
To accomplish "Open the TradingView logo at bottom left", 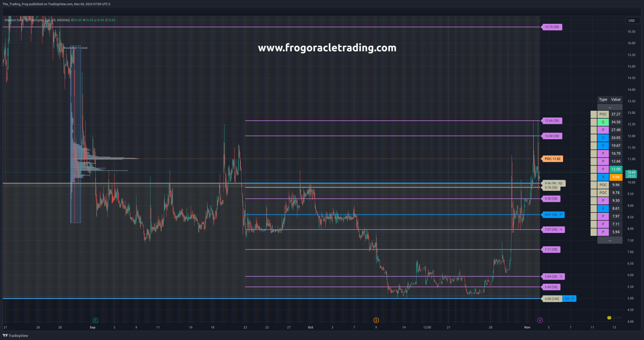I will tap(15, 336).
